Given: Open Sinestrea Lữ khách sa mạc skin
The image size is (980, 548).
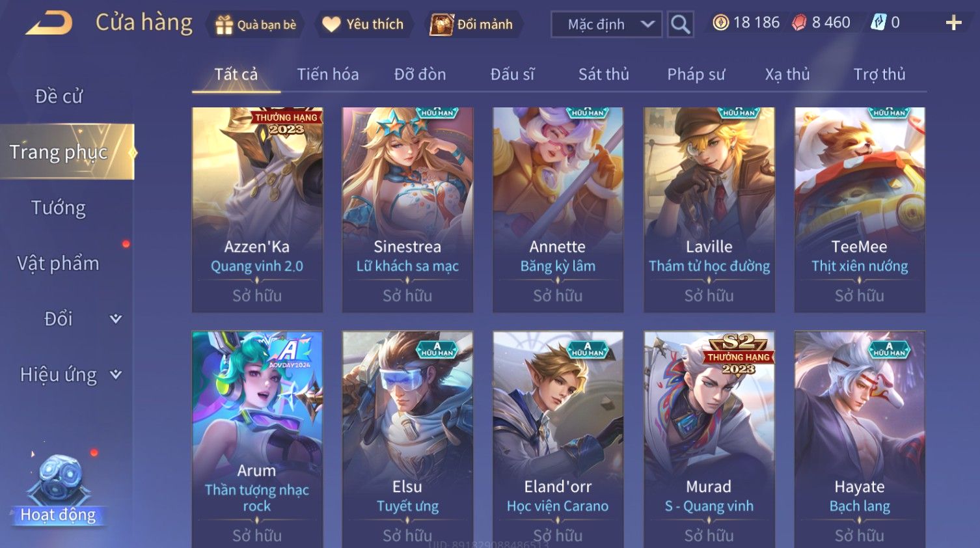Looking at the screenshot, I should (x=407, y=210).
